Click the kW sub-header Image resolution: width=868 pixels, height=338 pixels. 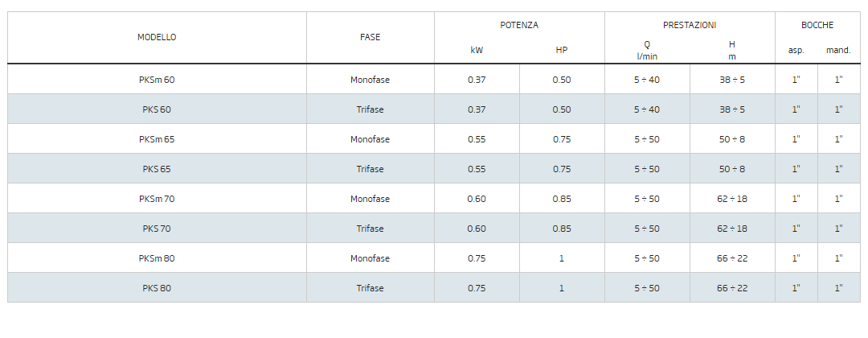(477, 50)
